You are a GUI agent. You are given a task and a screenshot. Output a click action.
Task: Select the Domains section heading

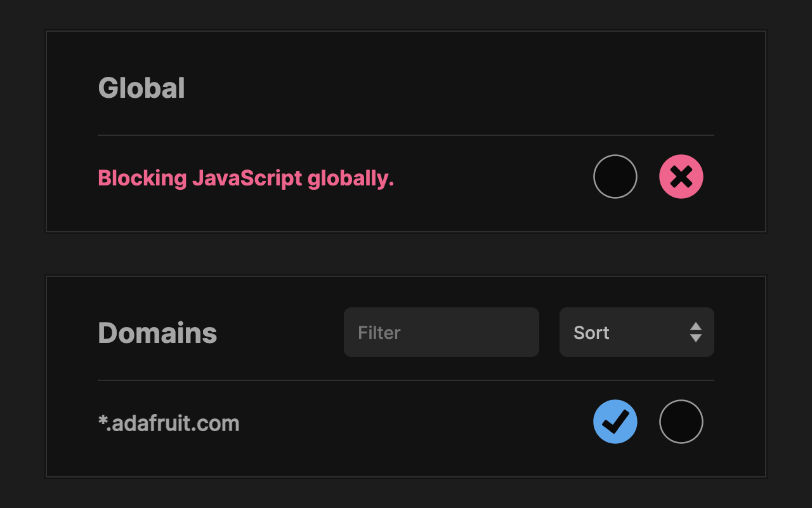pyautogui.click(x=157, y=331)
